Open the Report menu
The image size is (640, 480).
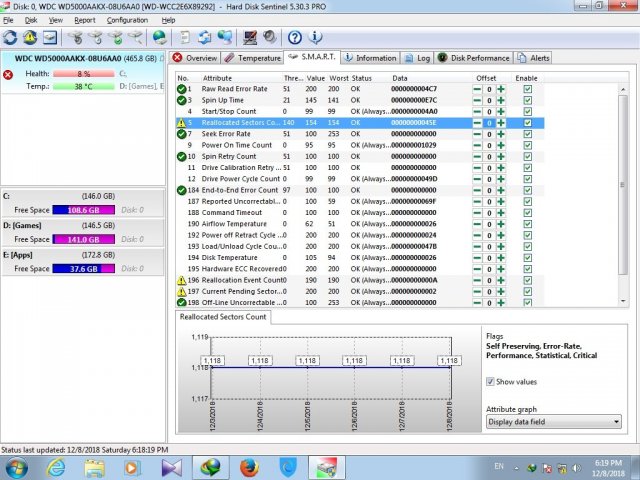pyautogui.click(x=85, y=19)
